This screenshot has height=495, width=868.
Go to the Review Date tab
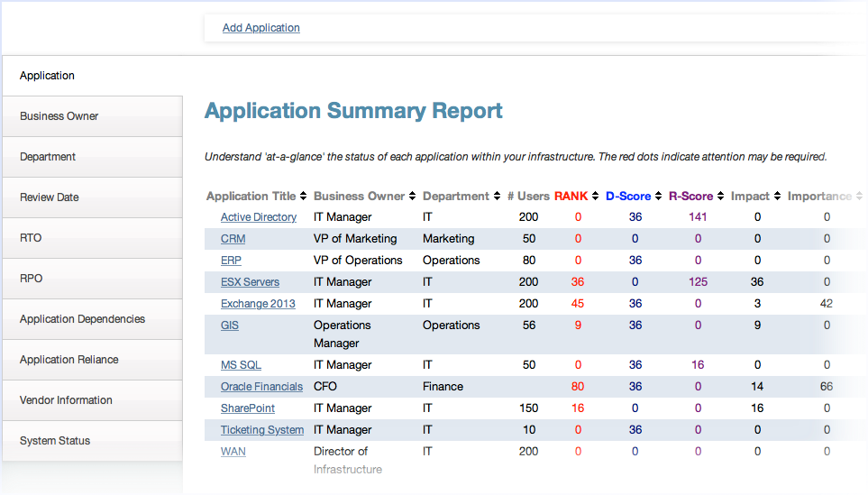(x=93, y=197)
